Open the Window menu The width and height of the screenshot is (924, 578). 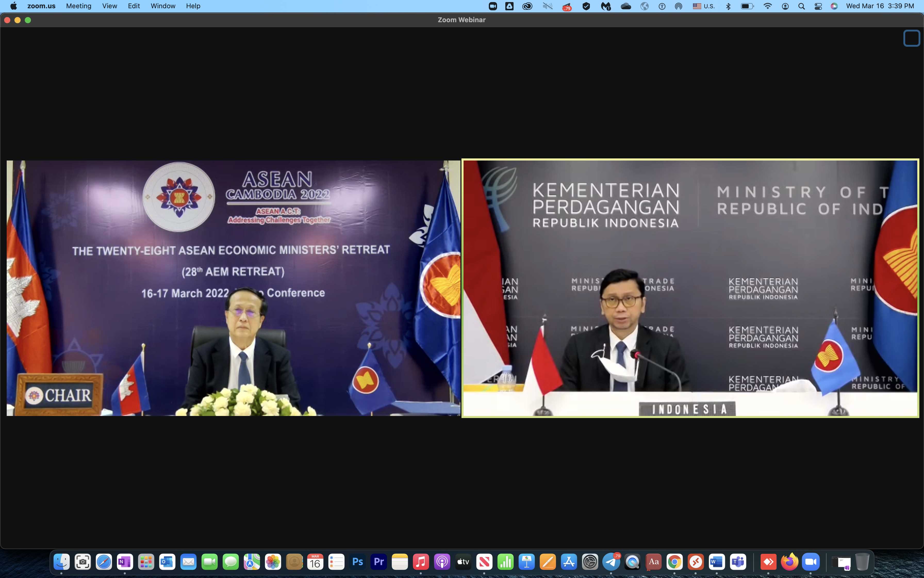(163, 6)
